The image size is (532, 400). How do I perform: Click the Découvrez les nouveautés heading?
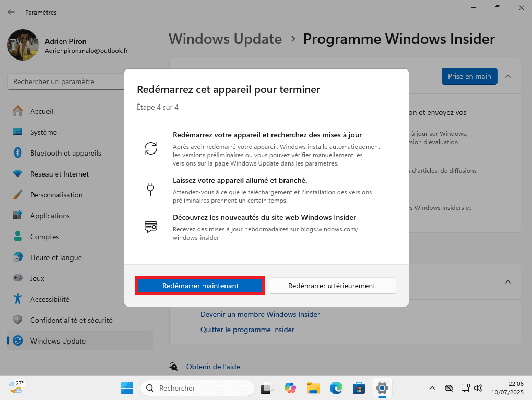click(x=264, y=217)
